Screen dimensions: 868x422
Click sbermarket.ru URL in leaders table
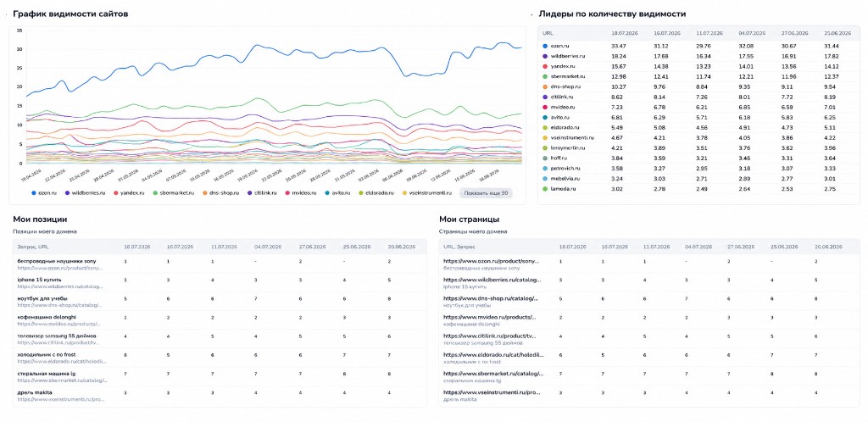coord(567,76)
